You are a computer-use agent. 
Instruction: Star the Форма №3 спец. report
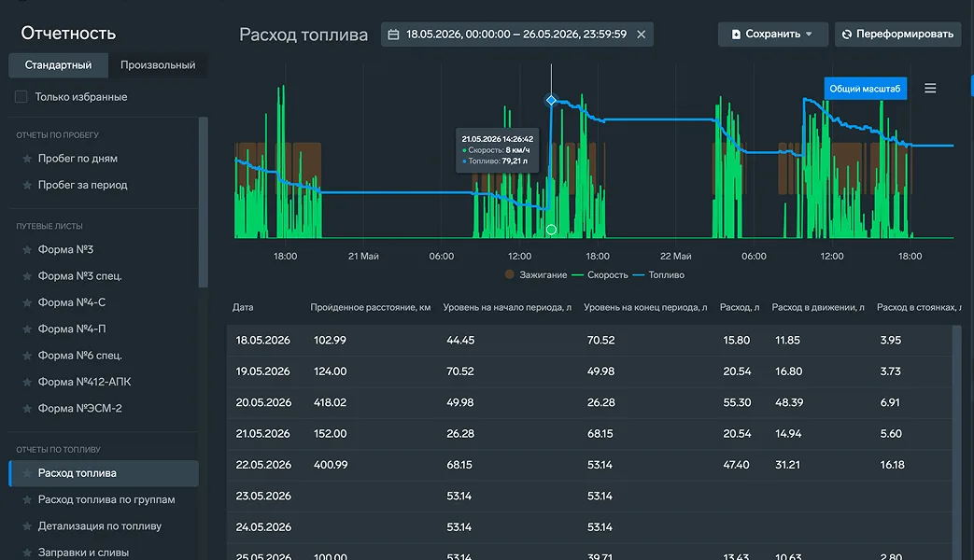[x=27, y=276]
